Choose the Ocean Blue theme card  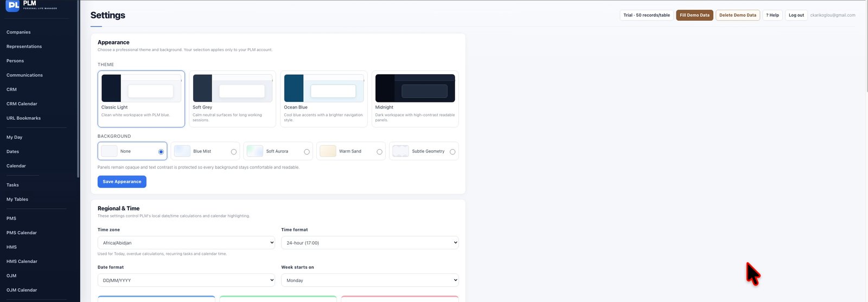tap(324, 99)
